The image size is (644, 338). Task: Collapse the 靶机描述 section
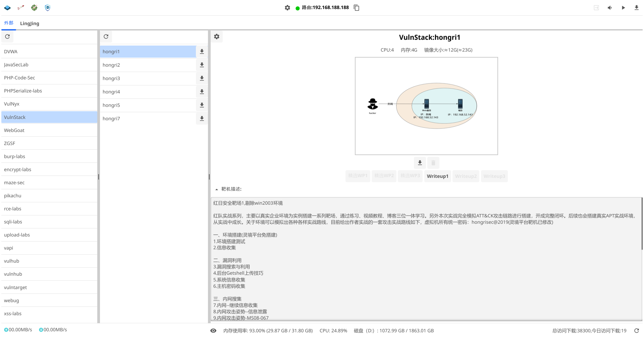click(x=217, y=189)
